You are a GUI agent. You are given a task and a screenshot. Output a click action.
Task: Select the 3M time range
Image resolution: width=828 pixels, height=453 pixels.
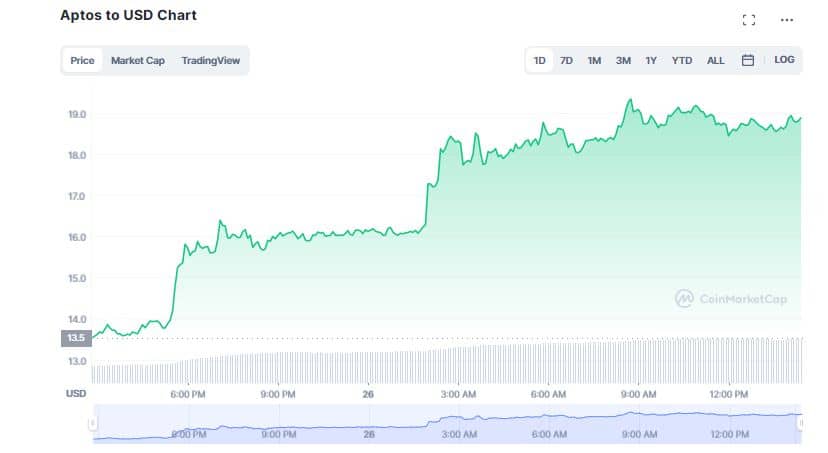click(623, 61)
